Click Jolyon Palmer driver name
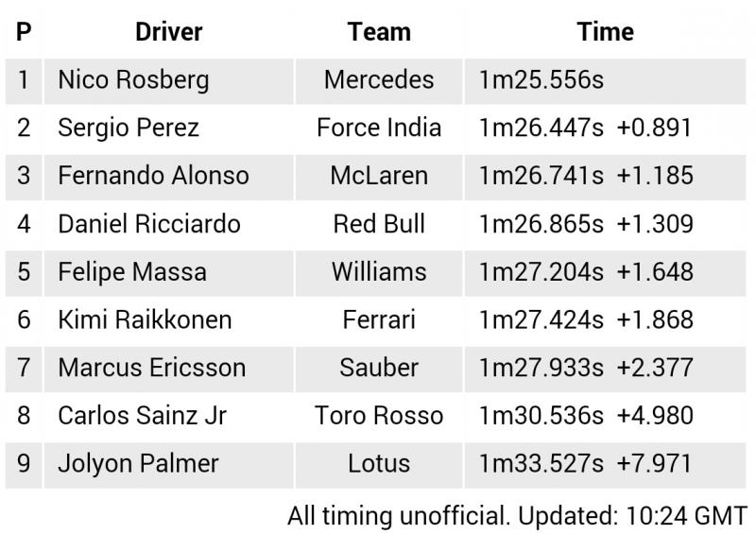Viewport: 756px width, 534px height. pos(138,463)
